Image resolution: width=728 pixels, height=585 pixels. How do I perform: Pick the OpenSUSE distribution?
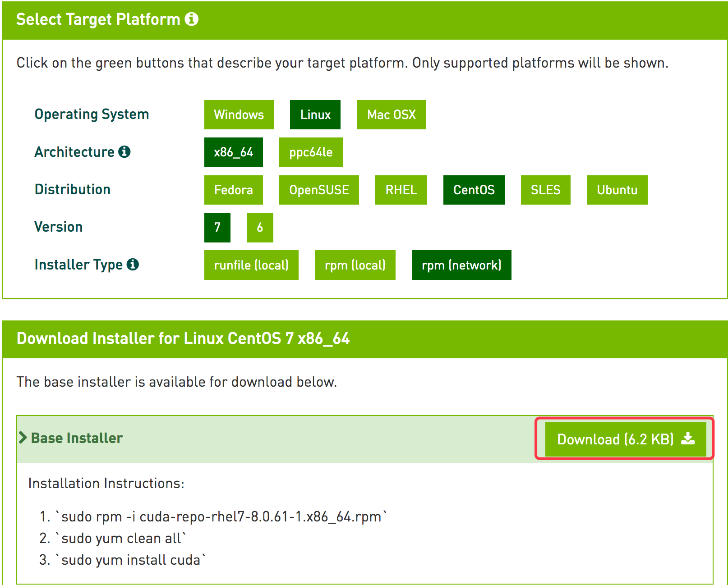pyautogui.click(x=319, y=190)
